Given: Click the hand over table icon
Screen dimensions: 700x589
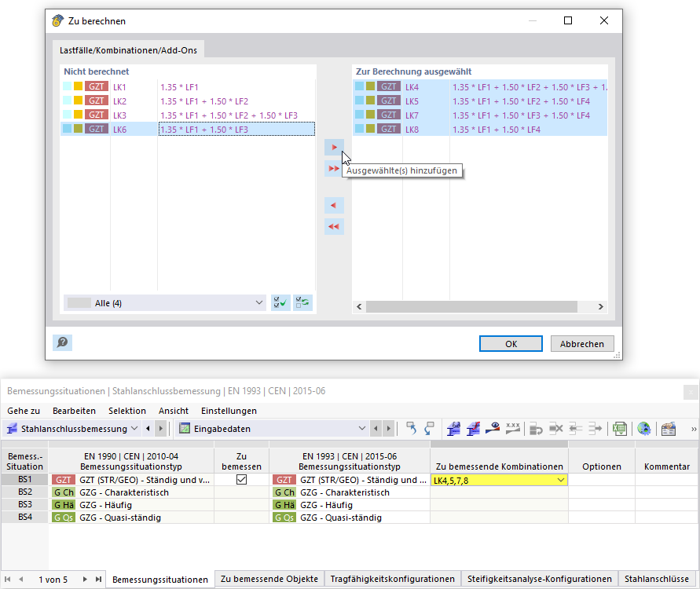Looking at the screenshot, I should pos(669,429).
